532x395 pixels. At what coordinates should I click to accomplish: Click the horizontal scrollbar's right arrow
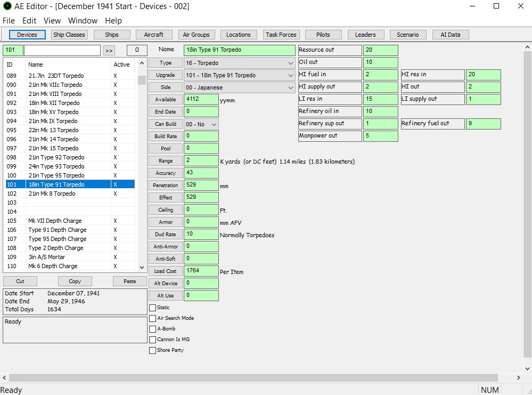[519, 377]
